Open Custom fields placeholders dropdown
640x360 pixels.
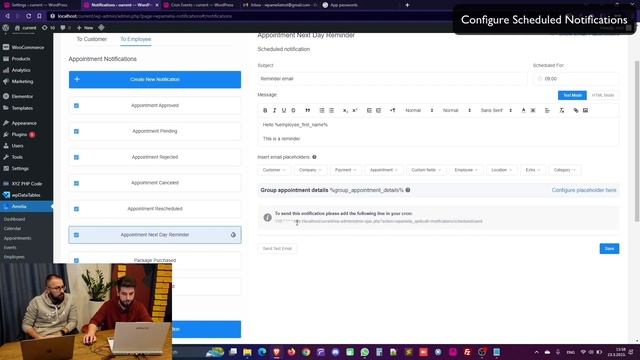pos(426,170)
